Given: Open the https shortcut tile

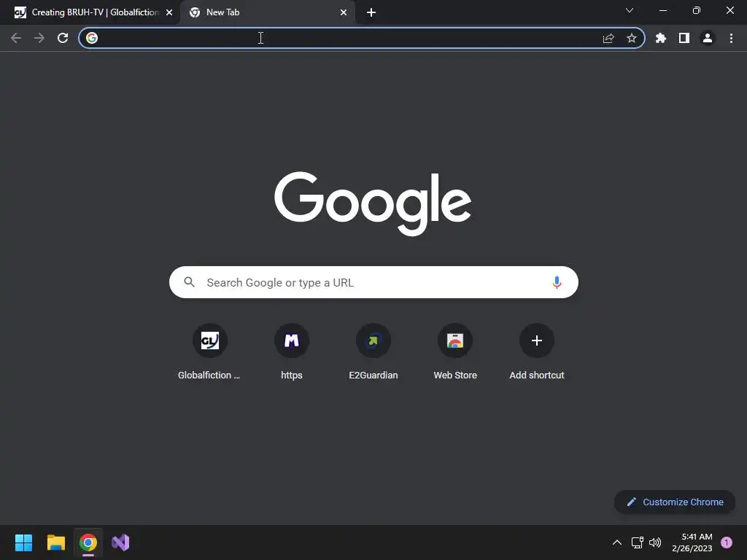Looking at the screenshot, I should pyautogui.click(x=292, y=352).
